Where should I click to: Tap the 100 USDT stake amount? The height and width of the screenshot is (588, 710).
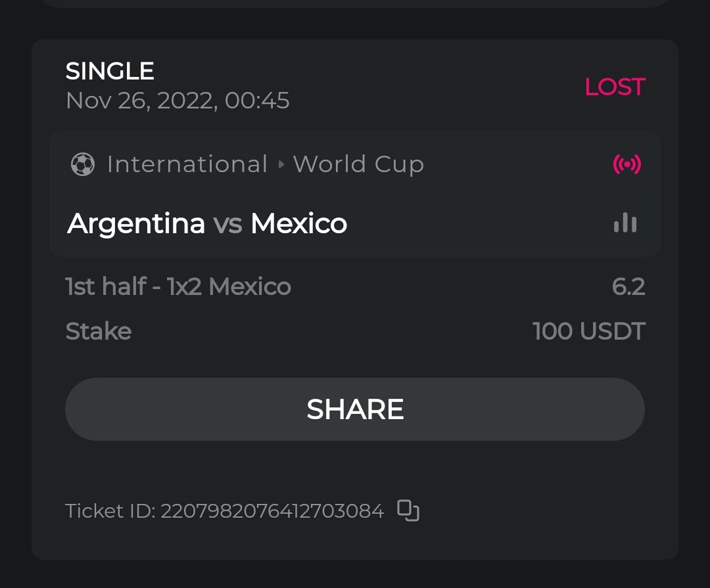click(589, 331)
